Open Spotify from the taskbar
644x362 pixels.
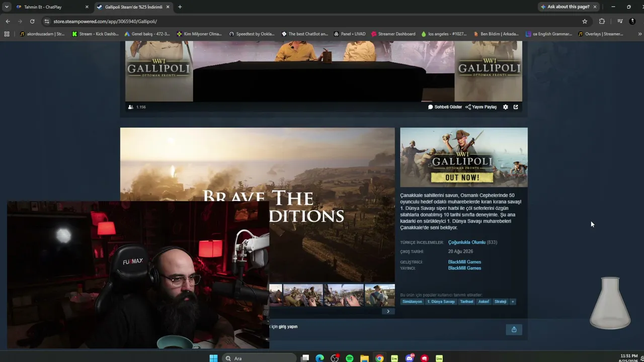coord(350,358)
